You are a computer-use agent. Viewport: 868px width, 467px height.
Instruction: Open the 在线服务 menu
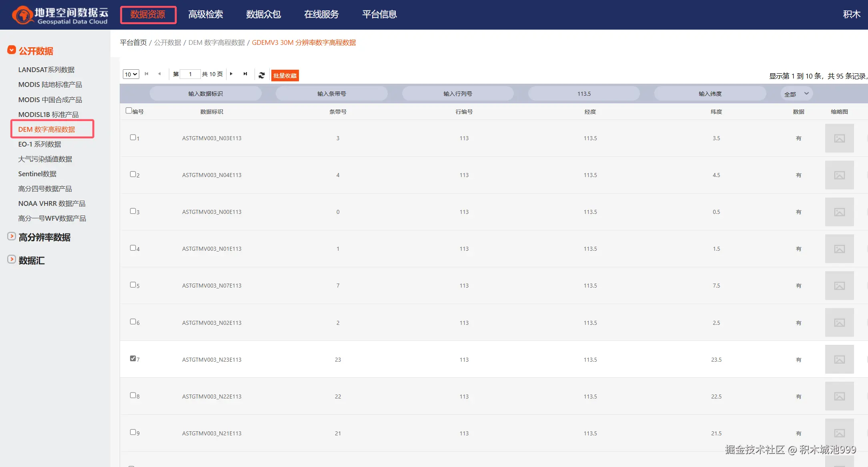[321, 14]
